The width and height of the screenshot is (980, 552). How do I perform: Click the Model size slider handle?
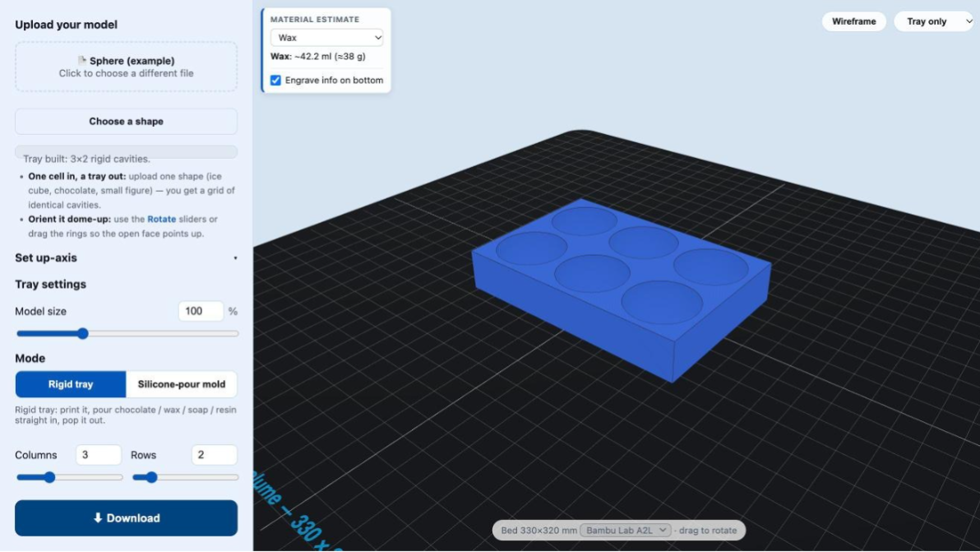point(82,334)
